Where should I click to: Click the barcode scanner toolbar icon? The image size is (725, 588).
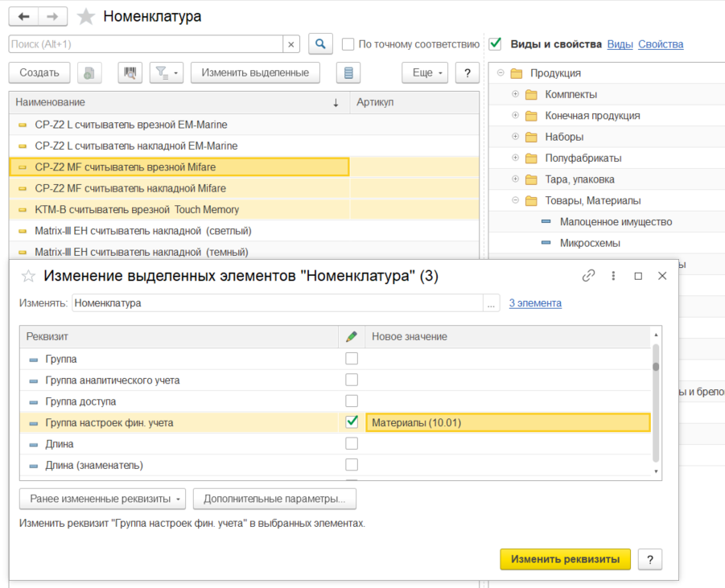coord(130,73)
